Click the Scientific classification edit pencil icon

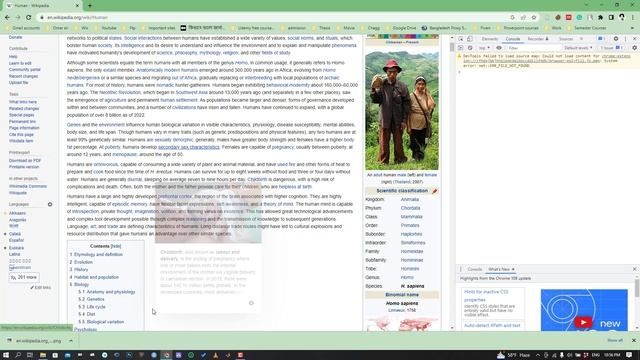click(x=435, y=191)
